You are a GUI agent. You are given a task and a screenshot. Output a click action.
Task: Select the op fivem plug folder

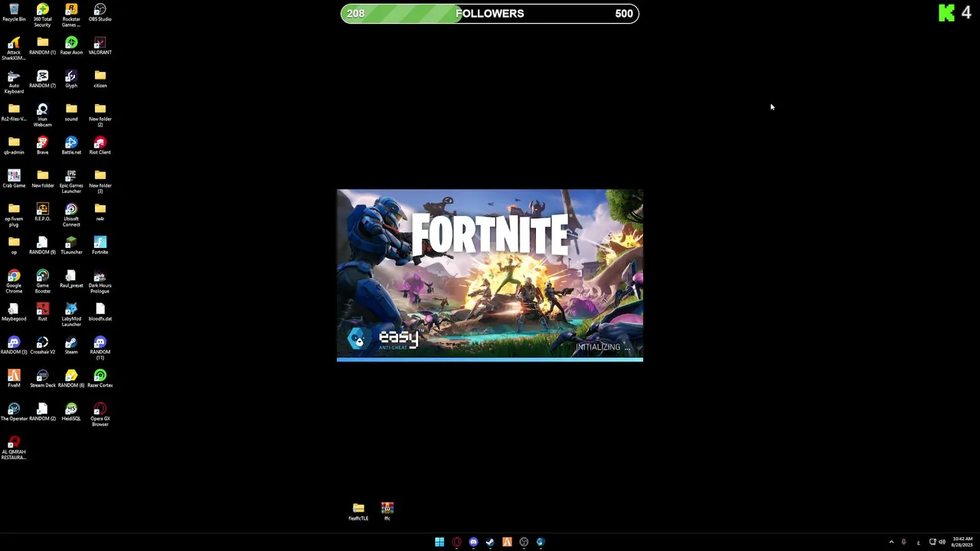pos(14,214)
